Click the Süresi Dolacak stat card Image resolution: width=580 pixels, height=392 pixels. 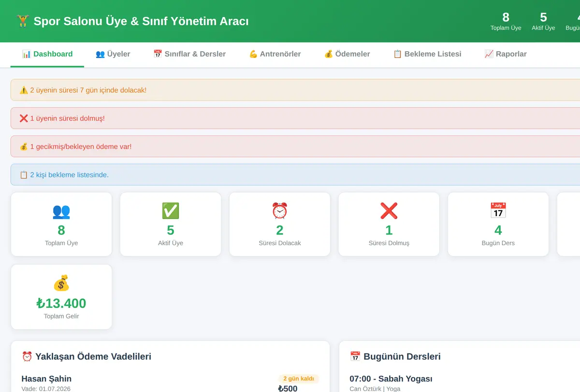point(280,224)
